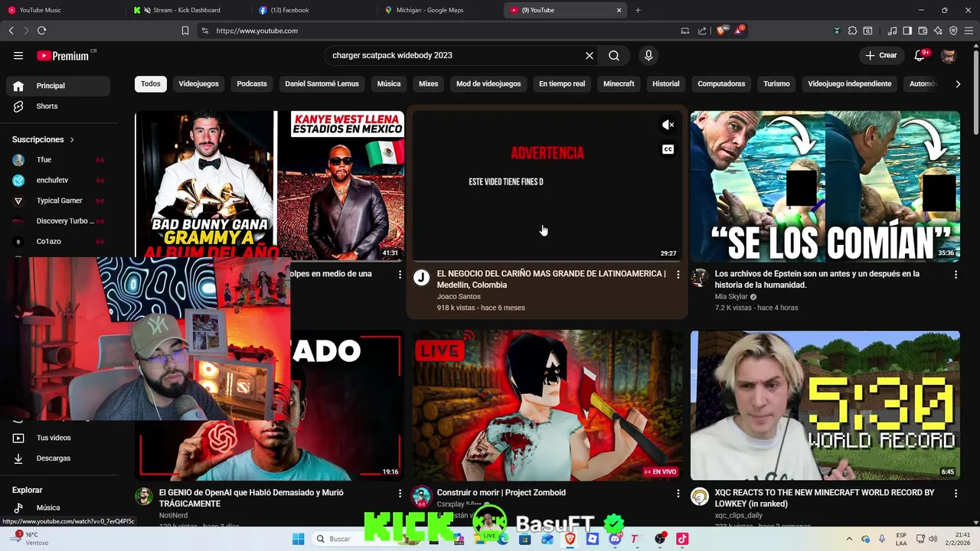Viewport: 980px width, 551px height.
Task: Open options for XQC Minecraft video
Action: pos(955,494)
